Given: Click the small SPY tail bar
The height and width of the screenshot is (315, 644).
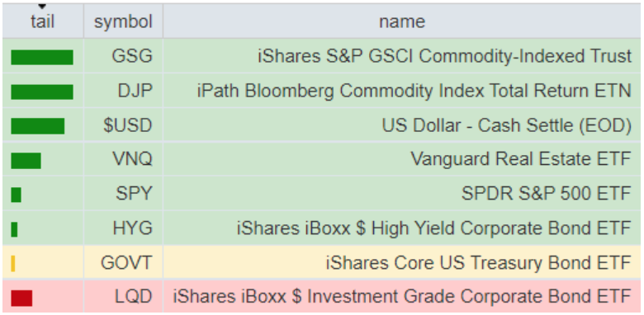Looking at the screenshot, I should [x=16, y=195].
